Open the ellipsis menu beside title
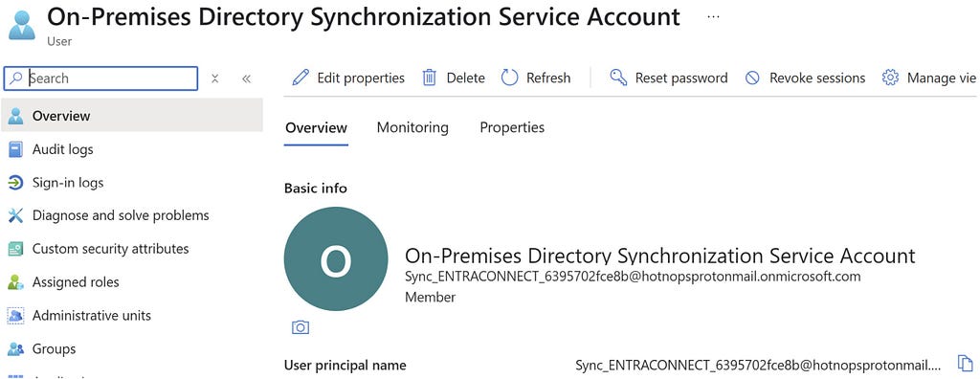Screen dimensions: 980x379 [x=713, y=17]
